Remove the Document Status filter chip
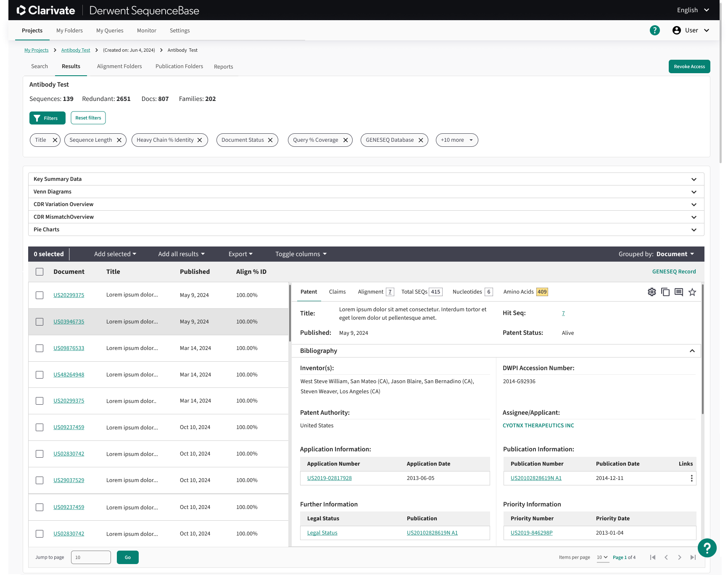This screenshot has width=728, height=575. click(x=270, y=140)
